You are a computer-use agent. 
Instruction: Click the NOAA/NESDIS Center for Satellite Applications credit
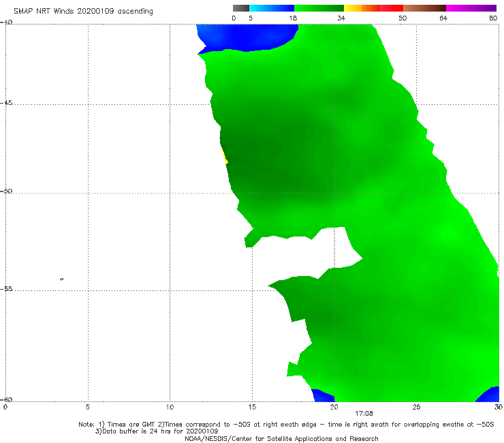281,438
